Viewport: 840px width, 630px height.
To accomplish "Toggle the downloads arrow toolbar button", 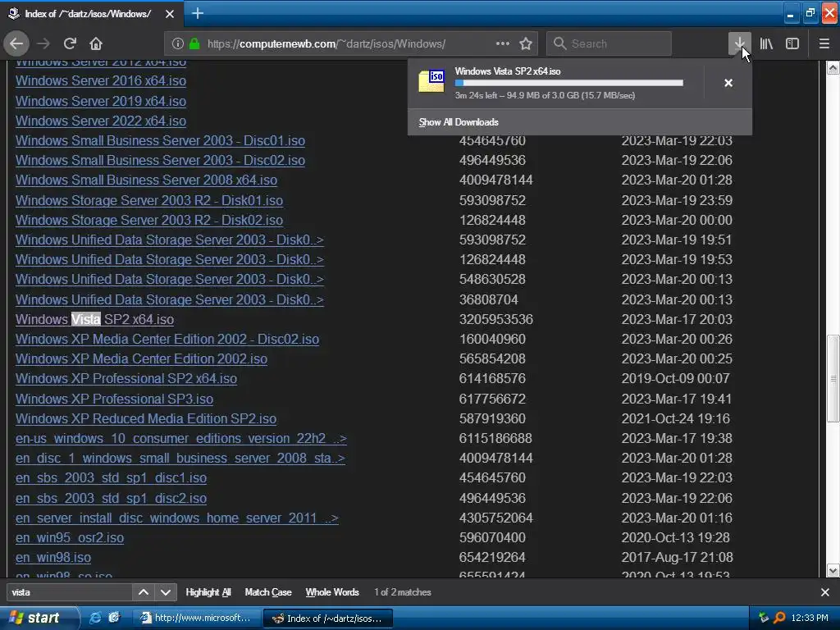I will point(739,43).
